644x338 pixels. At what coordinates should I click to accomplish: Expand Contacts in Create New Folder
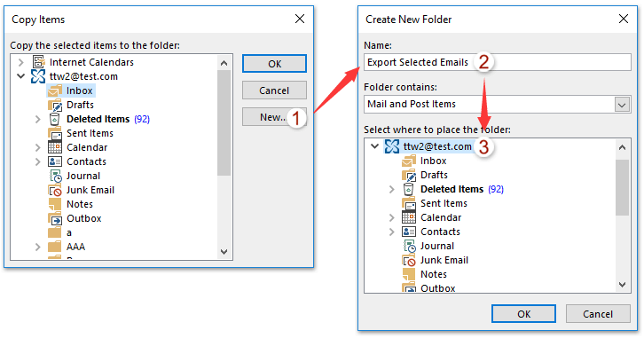tap(391, 232)
